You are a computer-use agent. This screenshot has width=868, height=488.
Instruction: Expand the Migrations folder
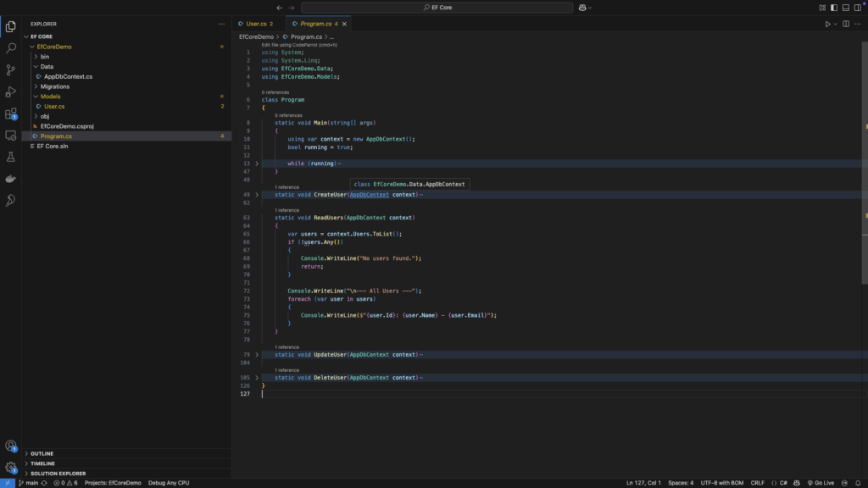[x=36, y=86]
